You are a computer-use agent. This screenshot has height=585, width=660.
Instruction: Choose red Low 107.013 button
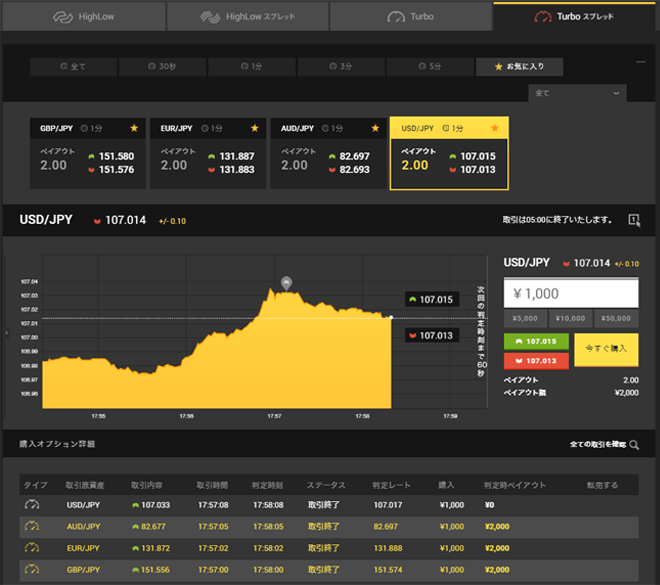click(536, 361)
